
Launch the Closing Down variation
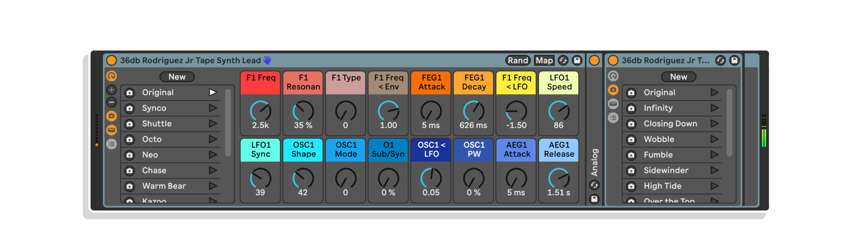pos(714,123)
